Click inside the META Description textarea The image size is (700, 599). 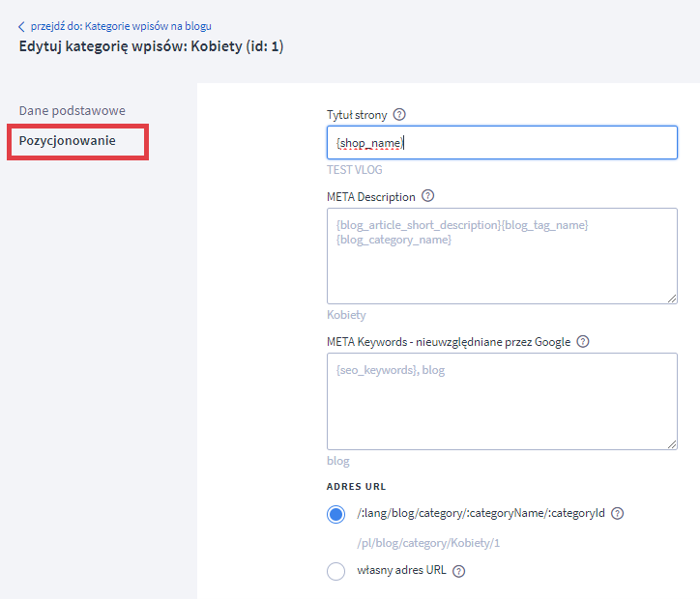tap(502, 256)
